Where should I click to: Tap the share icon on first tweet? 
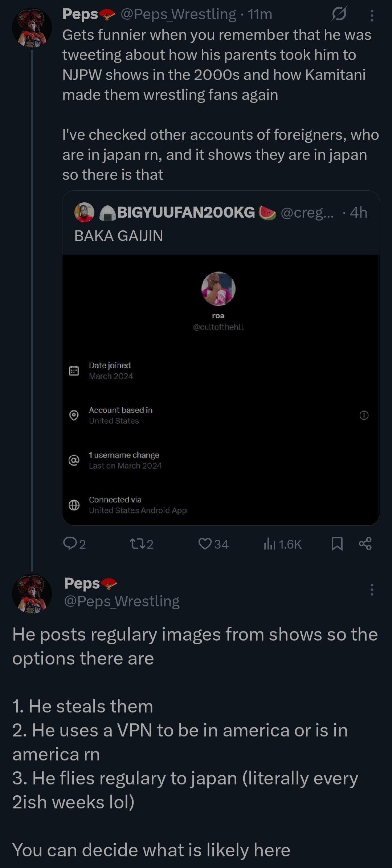click(365, 544)
